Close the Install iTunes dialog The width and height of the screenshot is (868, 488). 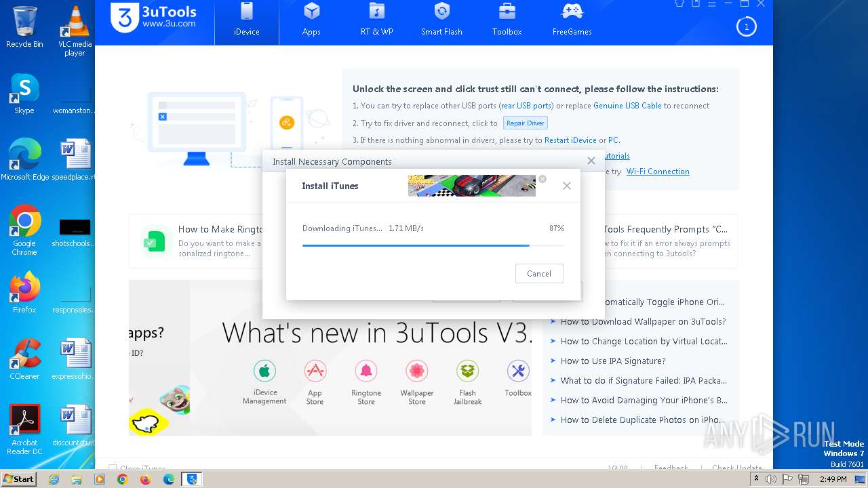coord(567,186)
